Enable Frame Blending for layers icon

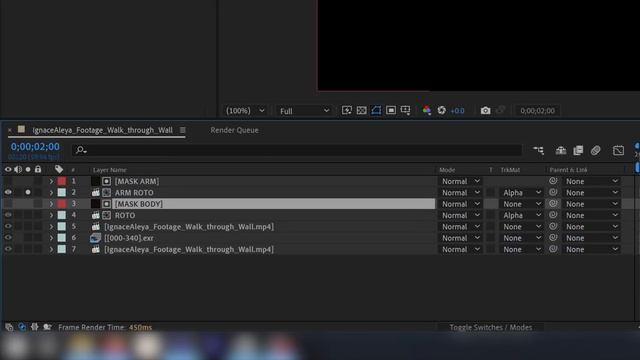[x=578, y=150]
